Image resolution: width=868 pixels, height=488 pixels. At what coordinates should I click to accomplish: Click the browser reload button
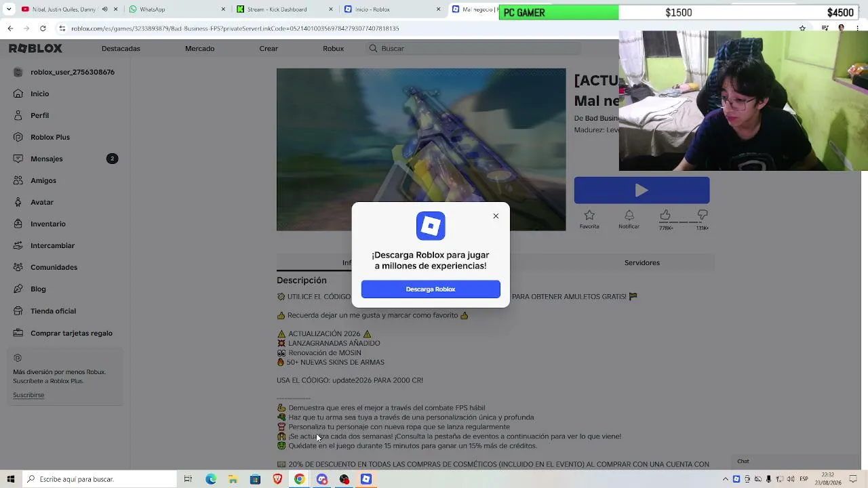click(x=43, y=28)
